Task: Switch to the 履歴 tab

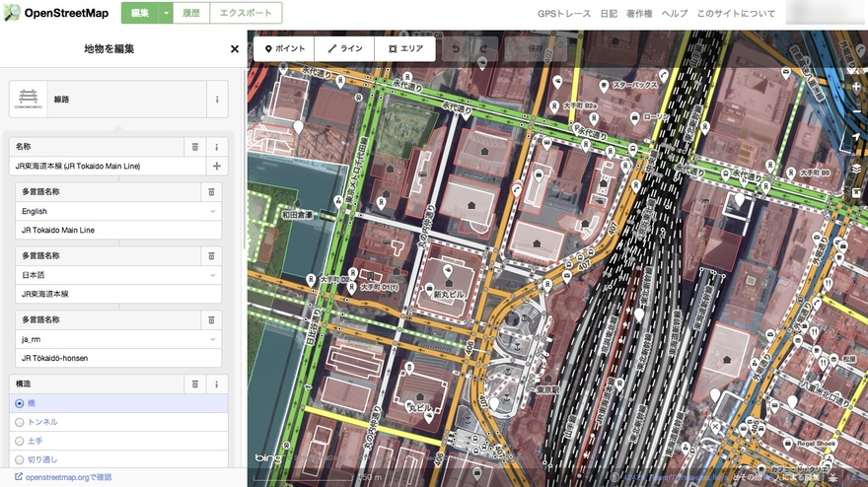Action: pyautogui.click(x=193, y=13)
